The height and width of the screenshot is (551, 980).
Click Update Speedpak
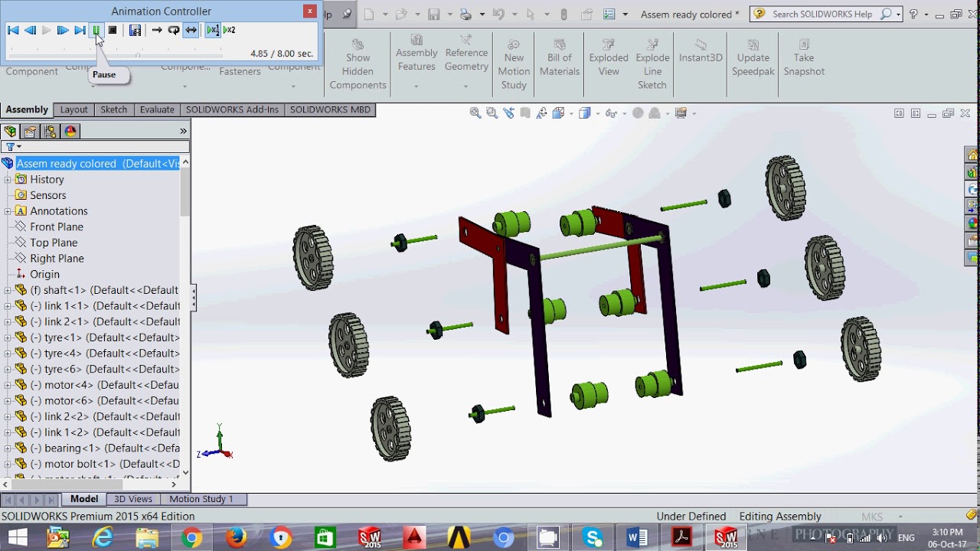(753, 57)
